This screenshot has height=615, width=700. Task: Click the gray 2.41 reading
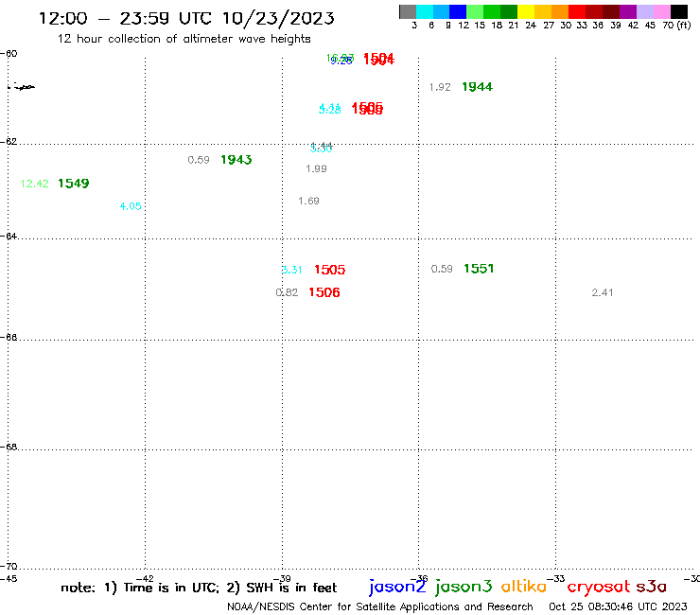tap(603, 292)
